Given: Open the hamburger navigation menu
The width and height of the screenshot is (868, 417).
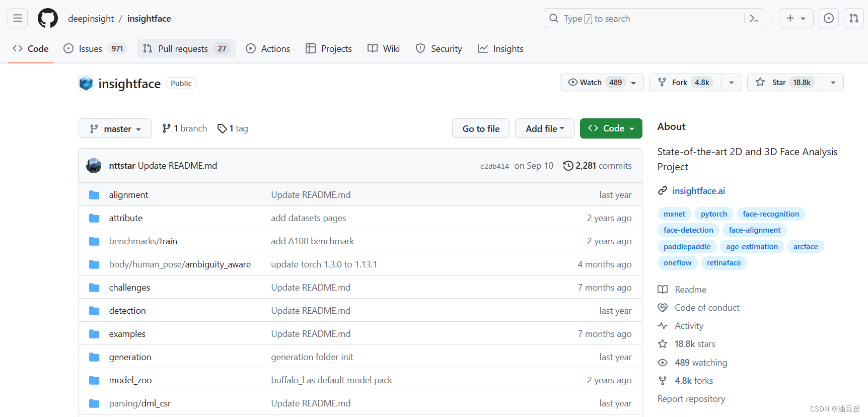Looking at the screenshot, I should [18, 19].
